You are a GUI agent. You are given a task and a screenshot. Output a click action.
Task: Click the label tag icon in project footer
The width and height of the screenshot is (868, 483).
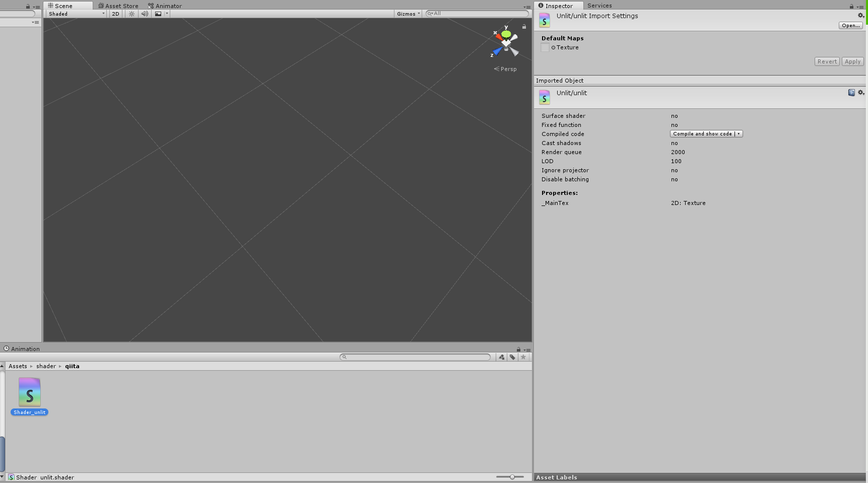[512, 357]
